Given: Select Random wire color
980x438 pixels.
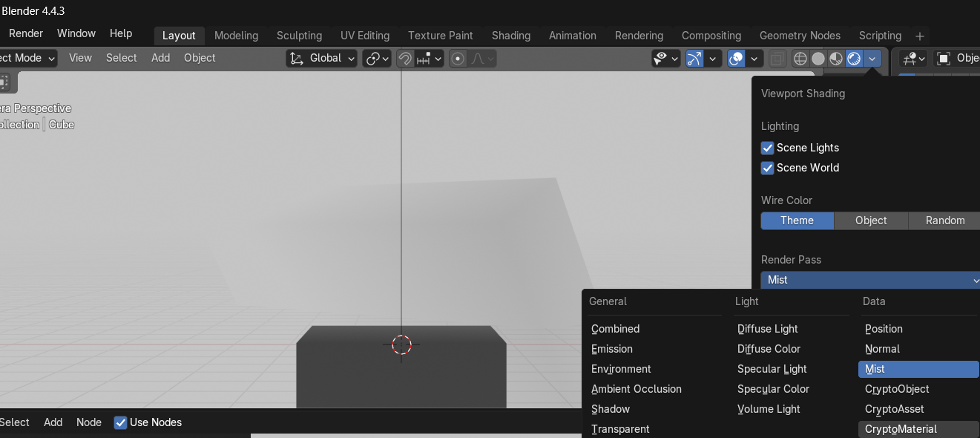Looking at the screenshot, I should click(944, 220).
